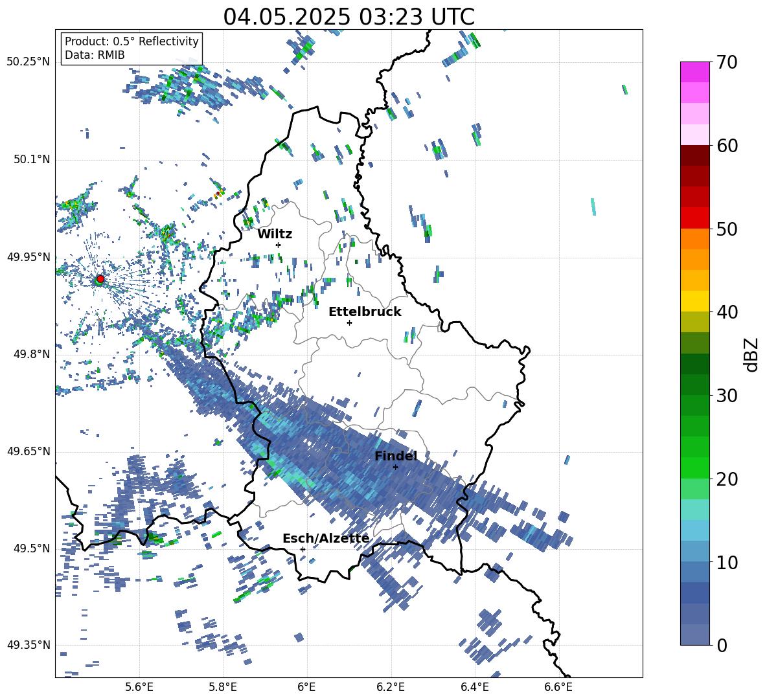The image size is (767, 700).
Task: Click the "Data: RMIB" label
Action: (95, 55)
